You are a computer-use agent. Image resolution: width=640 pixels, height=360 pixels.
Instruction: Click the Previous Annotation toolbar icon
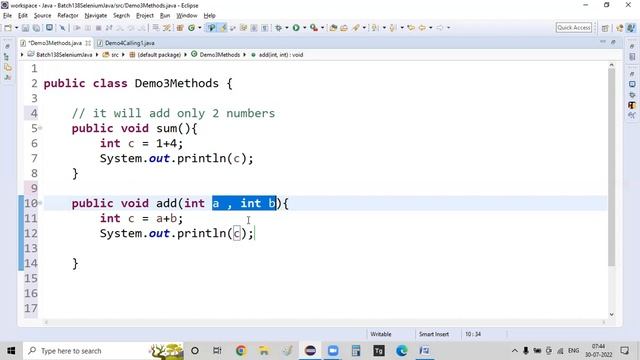tap(393, 28)
